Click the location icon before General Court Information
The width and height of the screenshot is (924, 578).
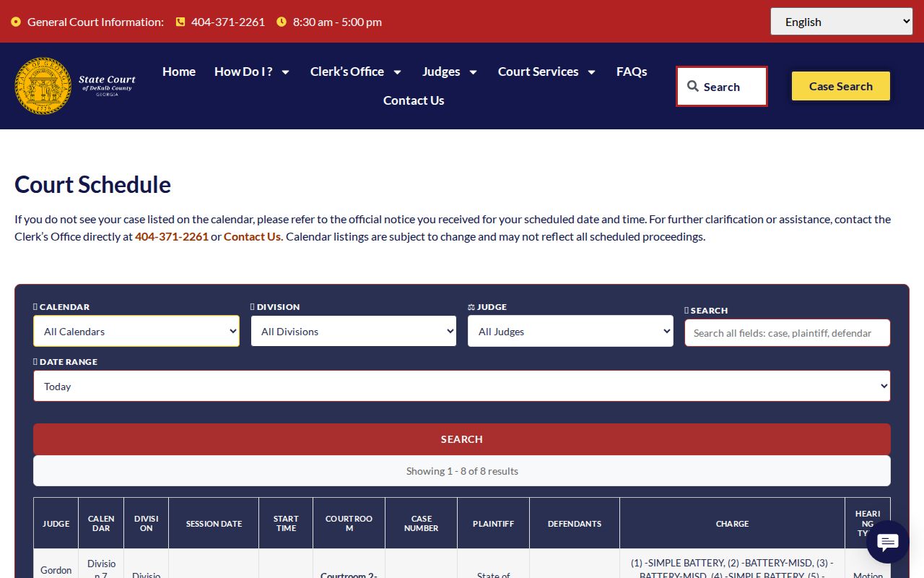(x=16, y=22)
